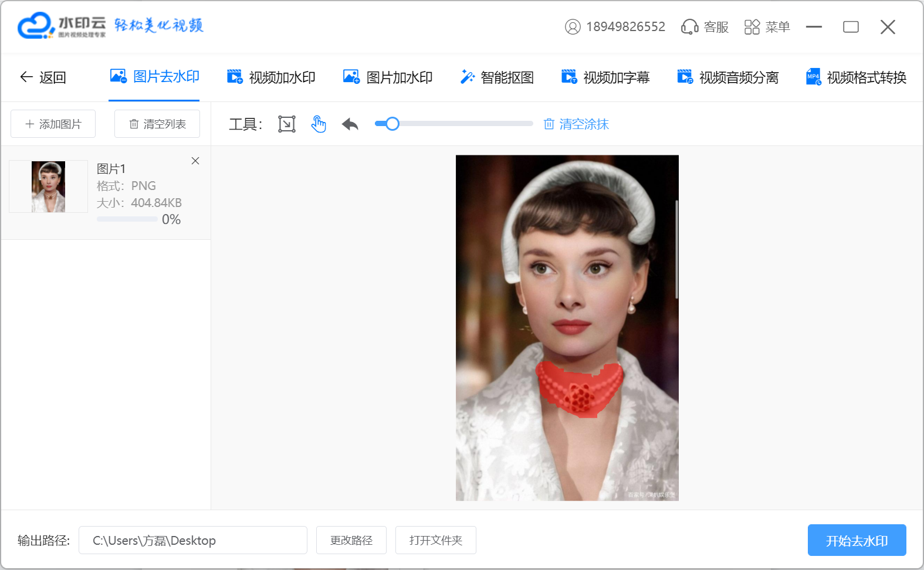Click the 清空列表 button
Image resolution: width=924 pixels, height=570 pixels.
tap(157, 124)
